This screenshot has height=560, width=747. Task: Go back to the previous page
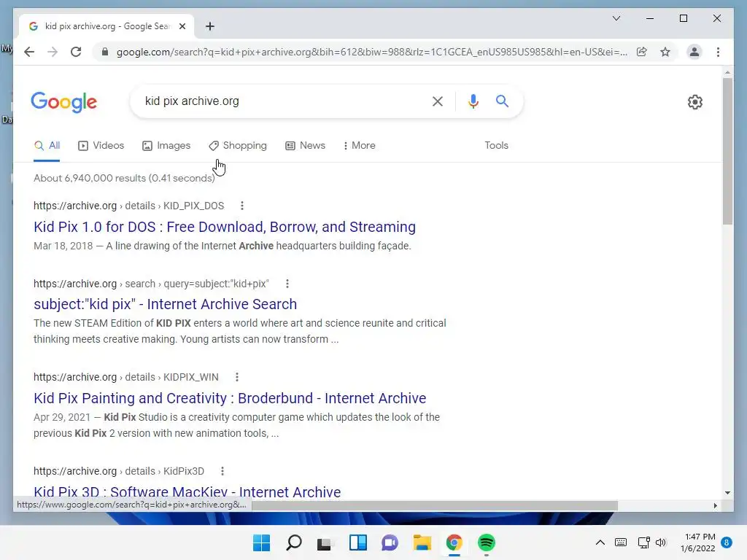[x=29, y=52]
